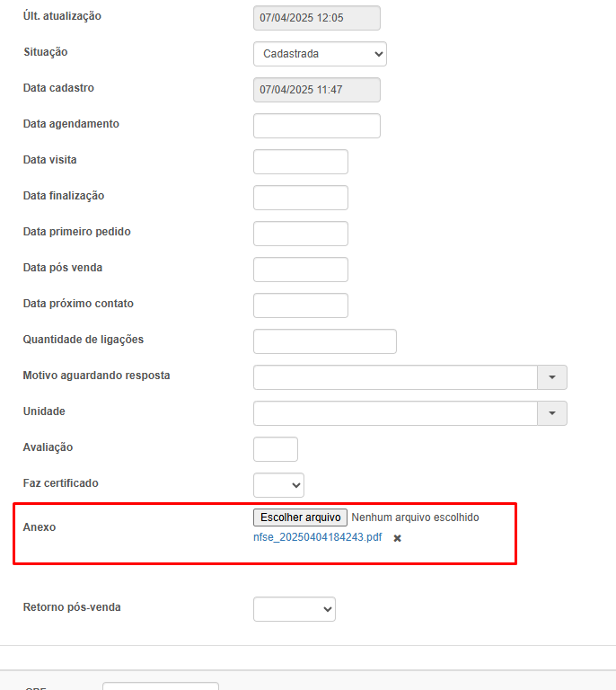This screenshot has width=616, height=690.
Task: Click the Motivo aguardando resposta text field
Action: [395, 377]
